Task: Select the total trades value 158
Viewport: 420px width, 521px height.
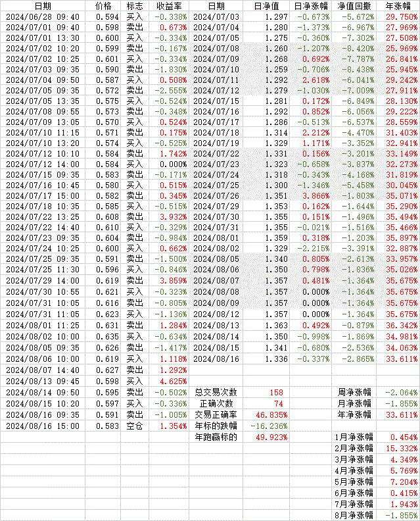Action: pos(276,393)
